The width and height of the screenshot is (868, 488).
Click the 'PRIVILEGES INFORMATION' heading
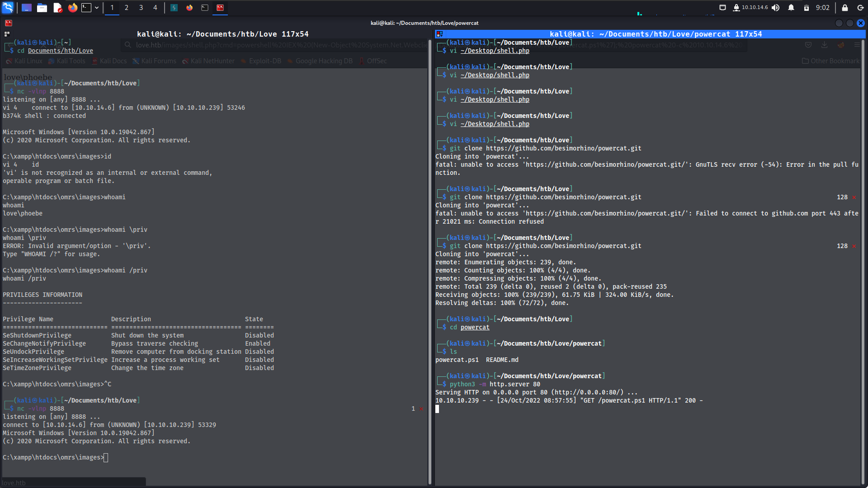(42, 295)
